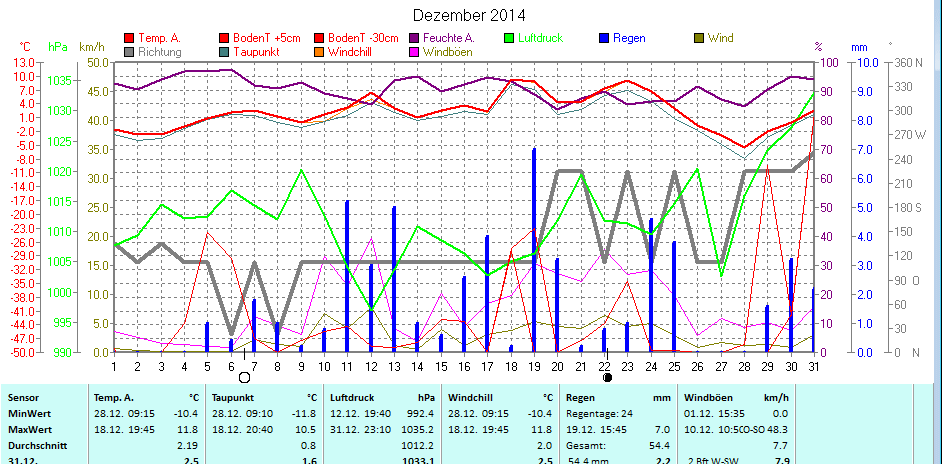Click the '18.12. 20:40' Taupunkt maximum time

(x=241, y=430)
